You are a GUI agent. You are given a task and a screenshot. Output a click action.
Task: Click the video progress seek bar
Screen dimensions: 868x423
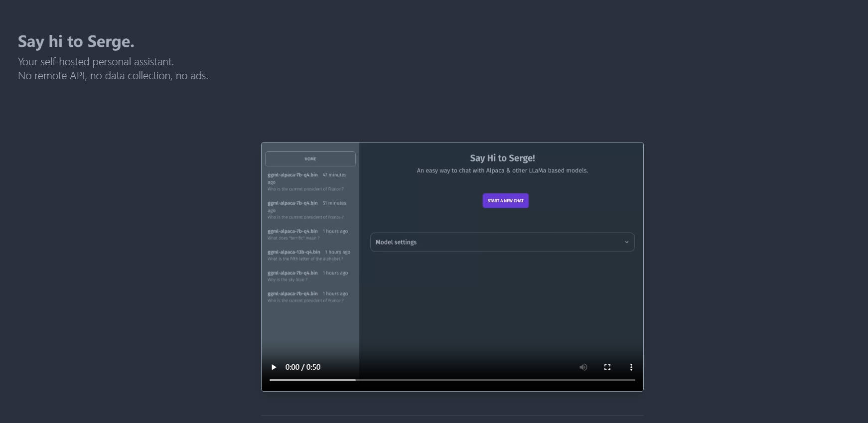coord(452,380)
